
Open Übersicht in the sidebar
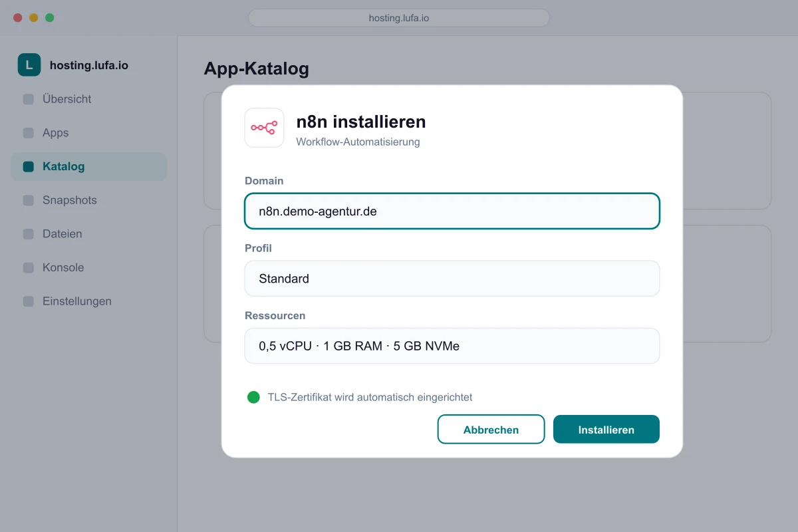click(88, 99)
